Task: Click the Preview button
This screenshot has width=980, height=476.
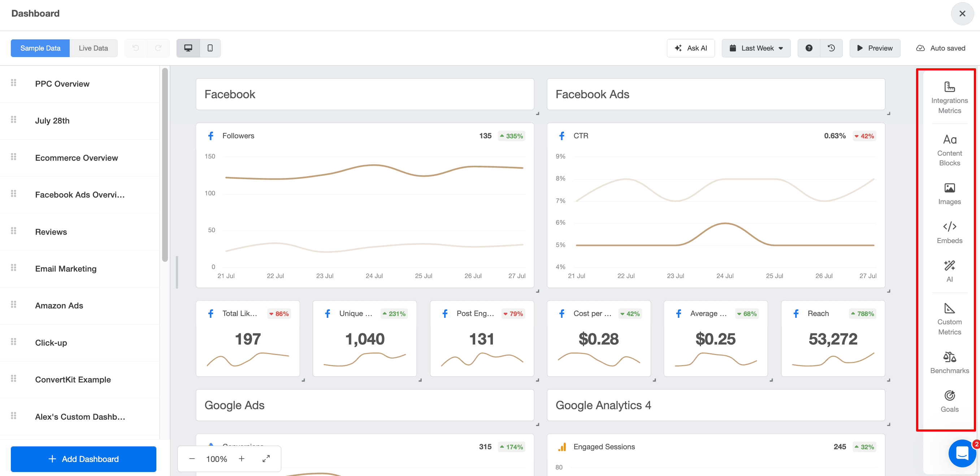Action: coord(875,48)
